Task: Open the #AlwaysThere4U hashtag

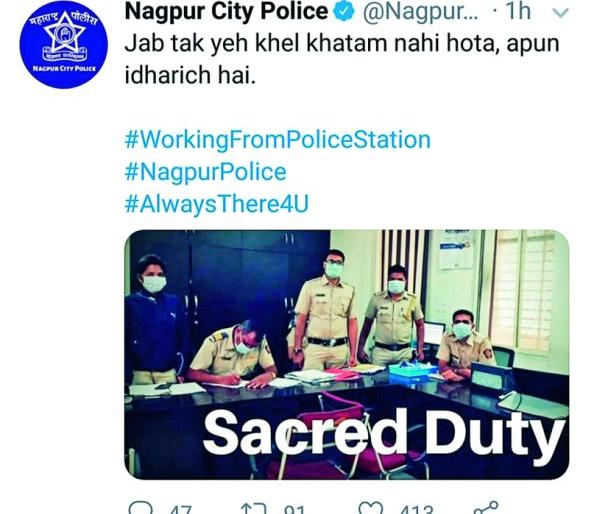Action: click(x=217, y=205)
